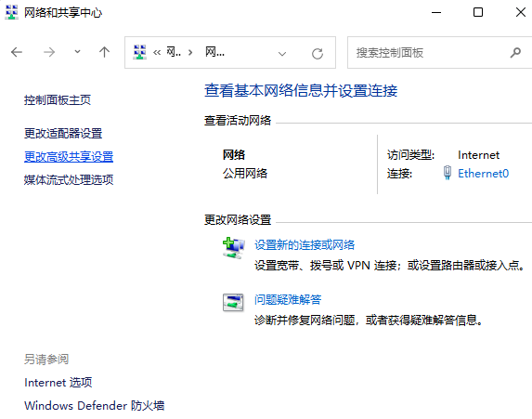This screenshot has height=419, width=532.
Task: Open Internet 选项 in See also
Action: [x=58, y=383]
